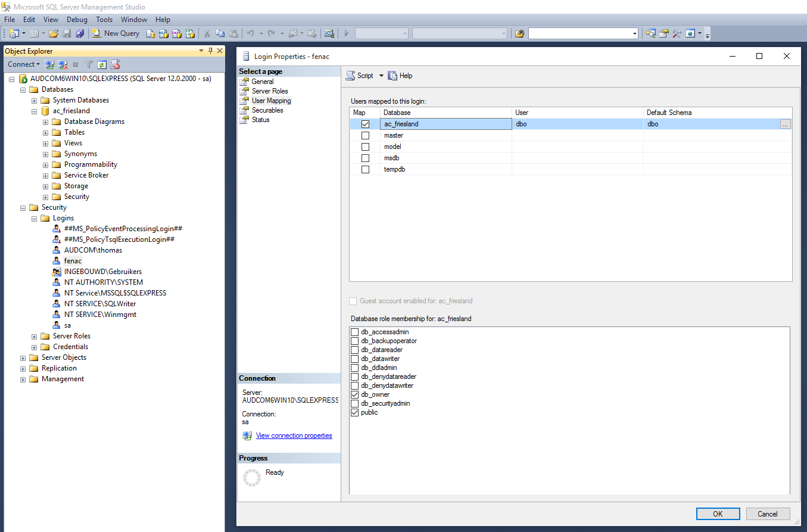This screenshot has height=532, width=807.
Task: Open the Toolbox wrench icon in main toolbar
Action: click(x=677, y=33)
